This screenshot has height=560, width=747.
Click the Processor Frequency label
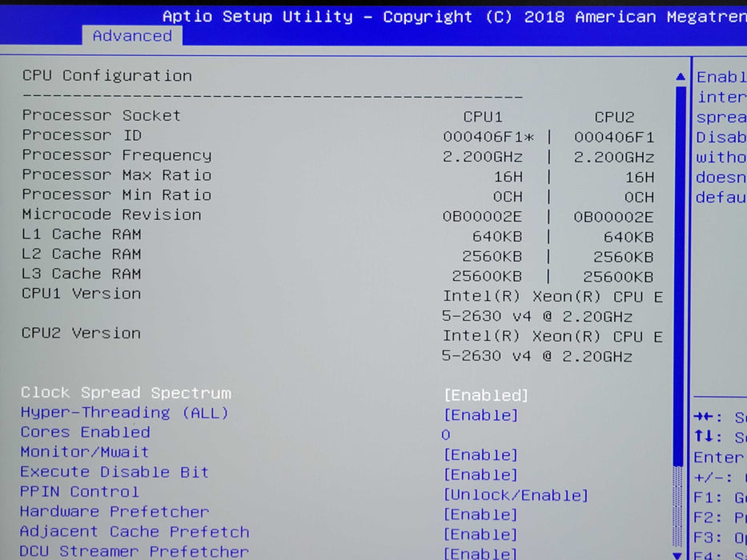[117, 155]
